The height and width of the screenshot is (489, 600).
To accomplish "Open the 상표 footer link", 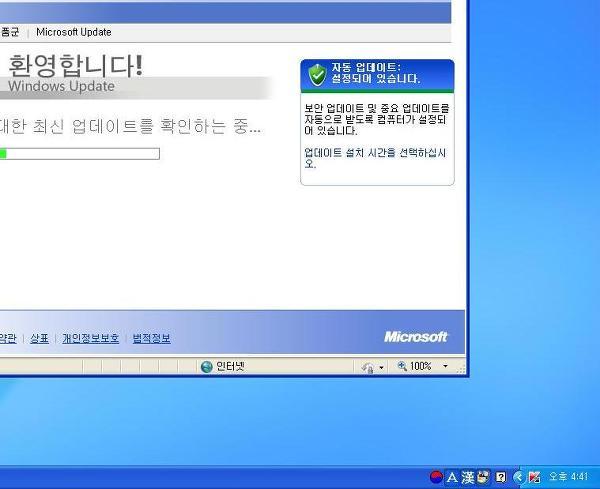I will (39, 338).
